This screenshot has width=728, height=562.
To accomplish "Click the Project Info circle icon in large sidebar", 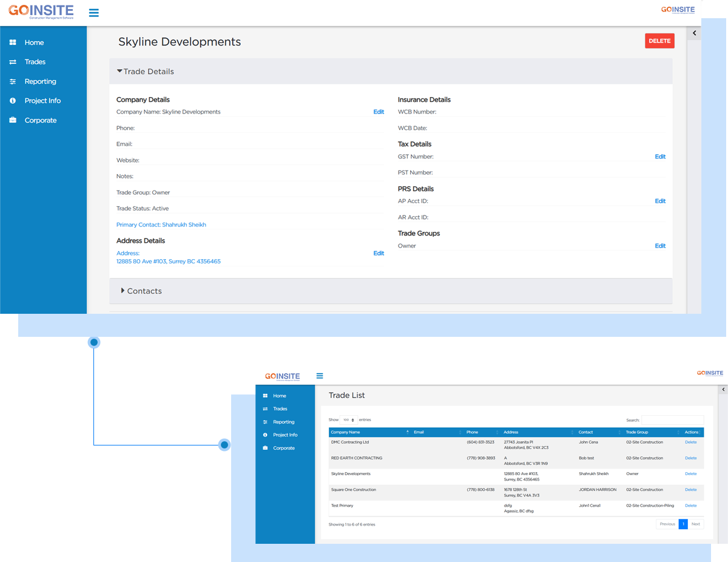I will click(x=13, y=101).
